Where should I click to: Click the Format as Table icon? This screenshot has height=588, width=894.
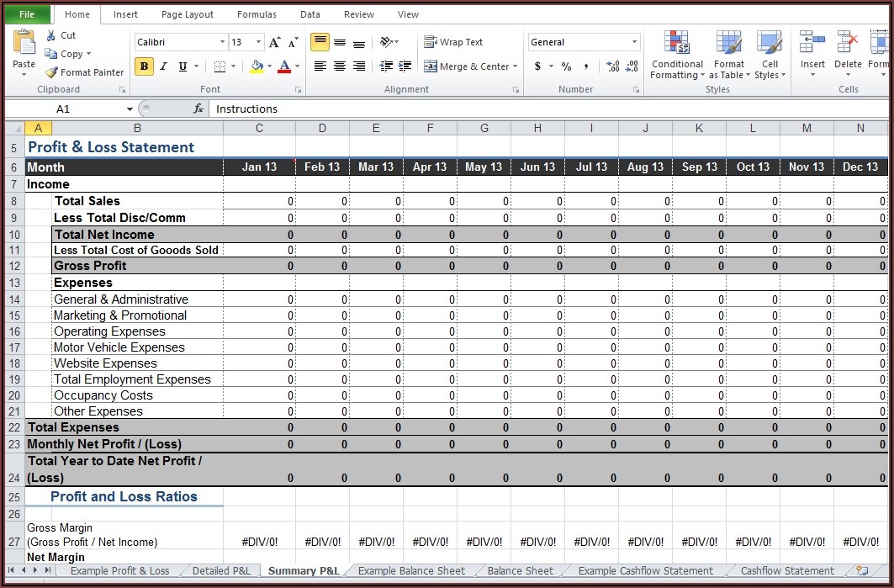point(728,56)
